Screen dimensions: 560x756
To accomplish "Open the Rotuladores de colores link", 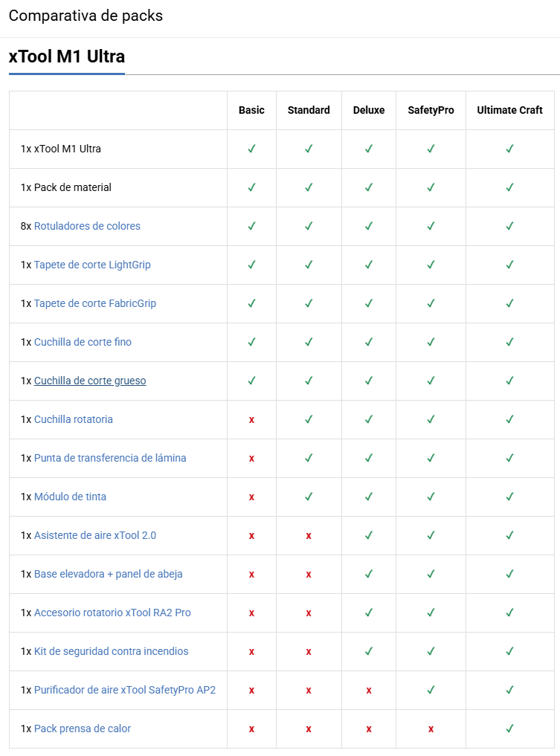I will tap(87, 226).
